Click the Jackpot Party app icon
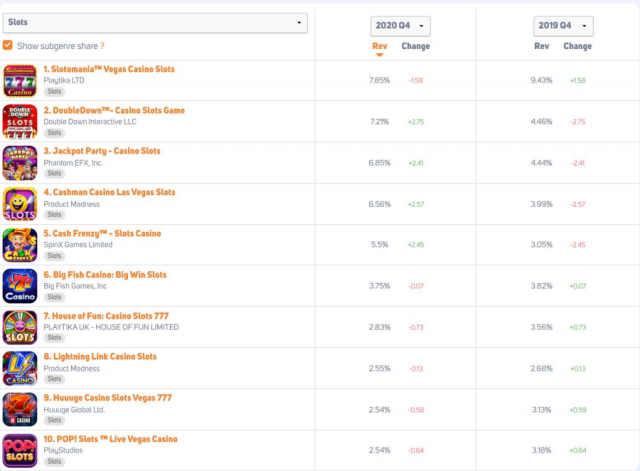 click(20, 163)
